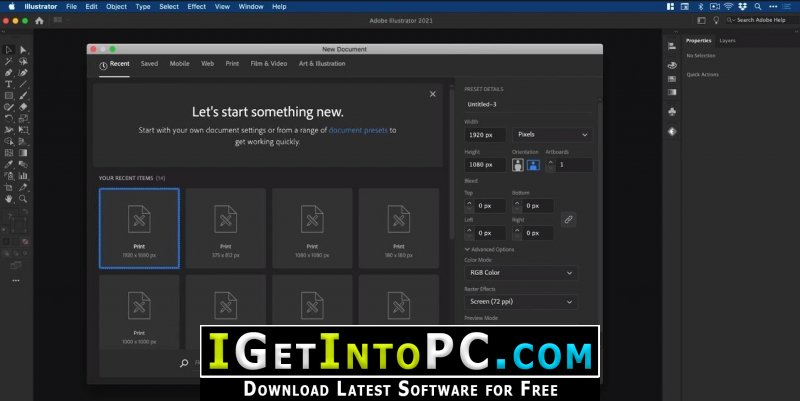This screenshot has height=401, width=800.
Task: Choose the Zoom tool
Action: click(x=23, y=199)
